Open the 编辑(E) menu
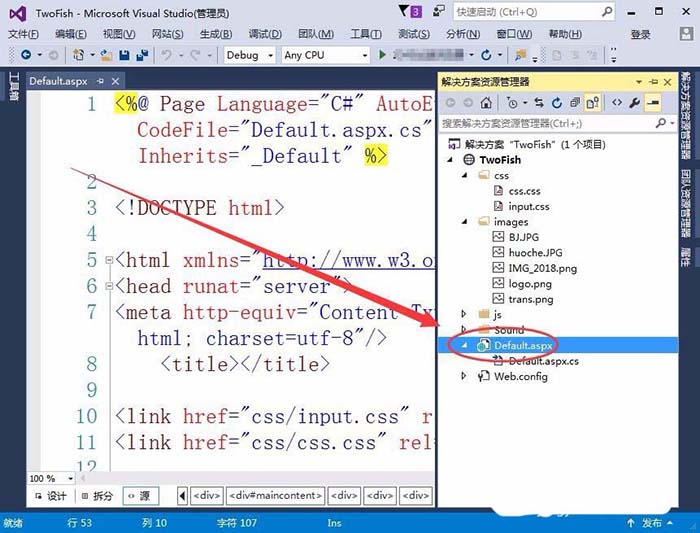This screenshot has width=700, height=533. pos(71,34)
